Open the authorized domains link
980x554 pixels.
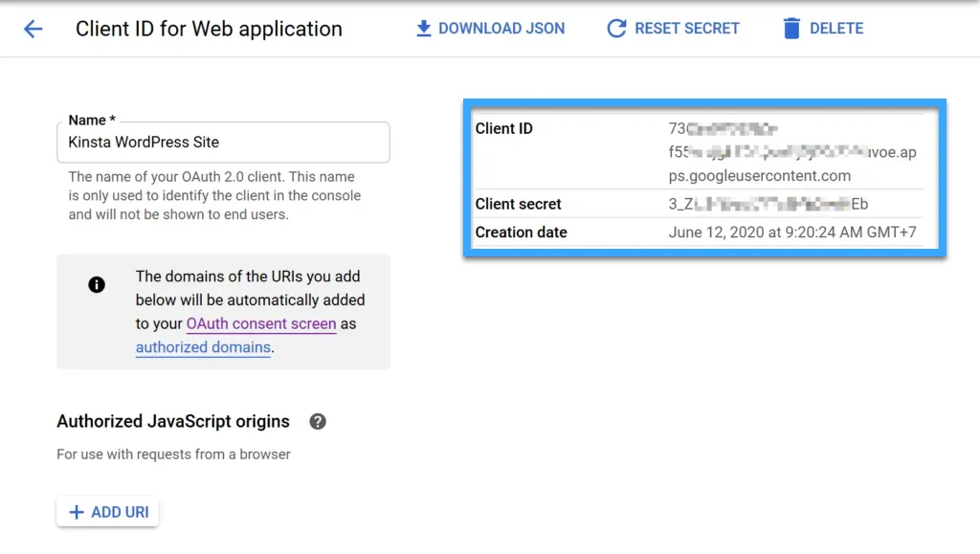tap(202, 347)
